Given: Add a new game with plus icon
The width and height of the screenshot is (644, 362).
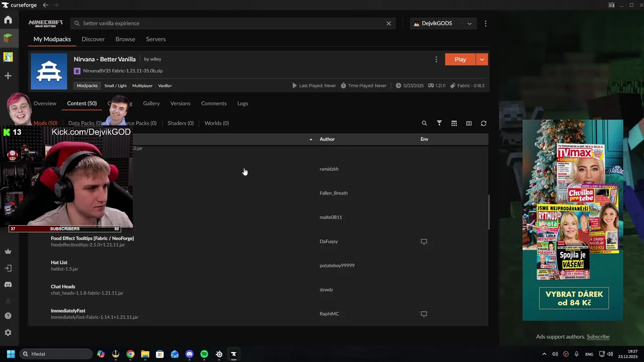Looking at the screenshot, I should click(8, 76).
